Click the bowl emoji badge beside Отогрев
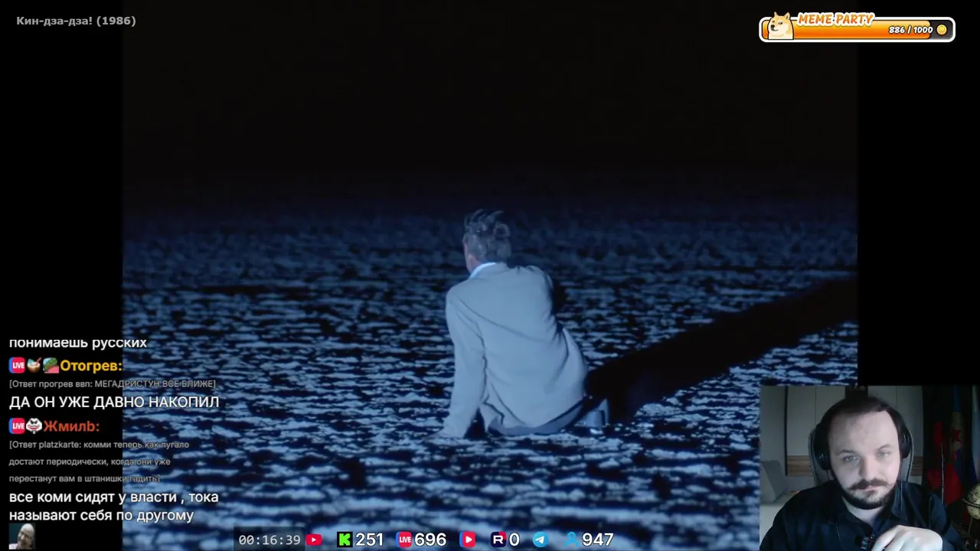Image resolution: width=980 pixels, height=551 pixels. 34,365
